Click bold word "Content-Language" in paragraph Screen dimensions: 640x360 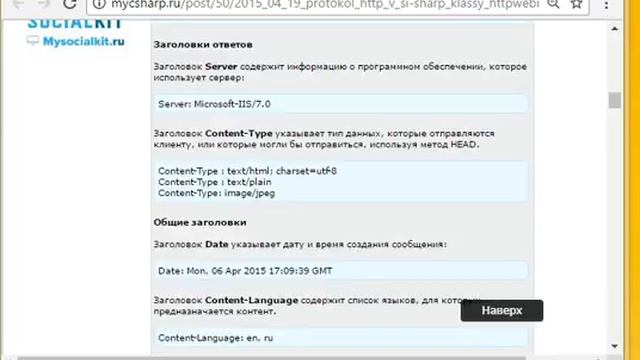click(x=251, y=300)
